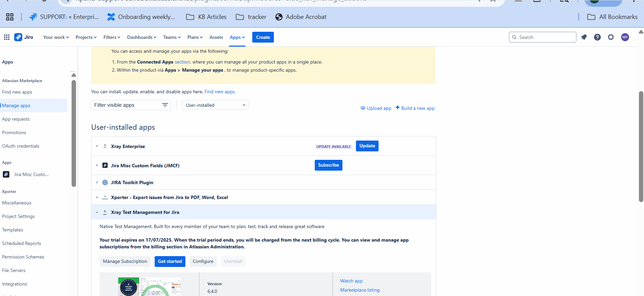The width and height of the screenshot is (644, 296).
Task: Click the Upload app link
Action: (x=376, y=108)
